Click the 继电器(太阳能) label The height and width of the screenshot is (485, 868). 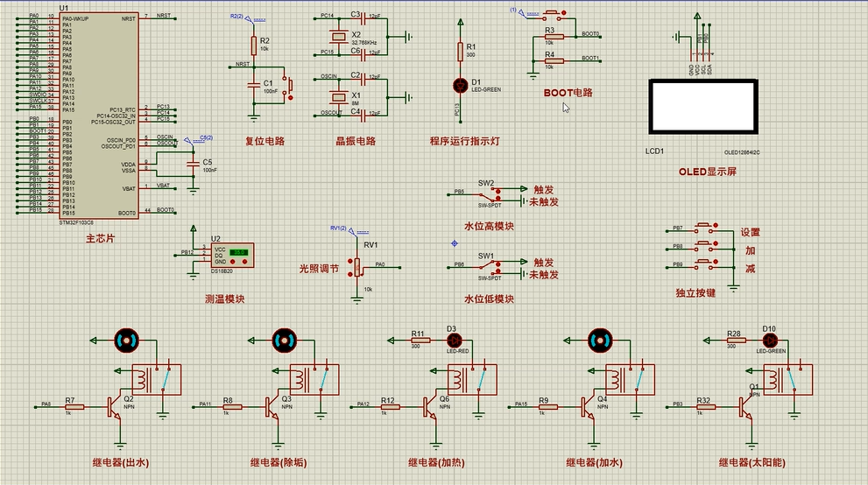point(752,462)
